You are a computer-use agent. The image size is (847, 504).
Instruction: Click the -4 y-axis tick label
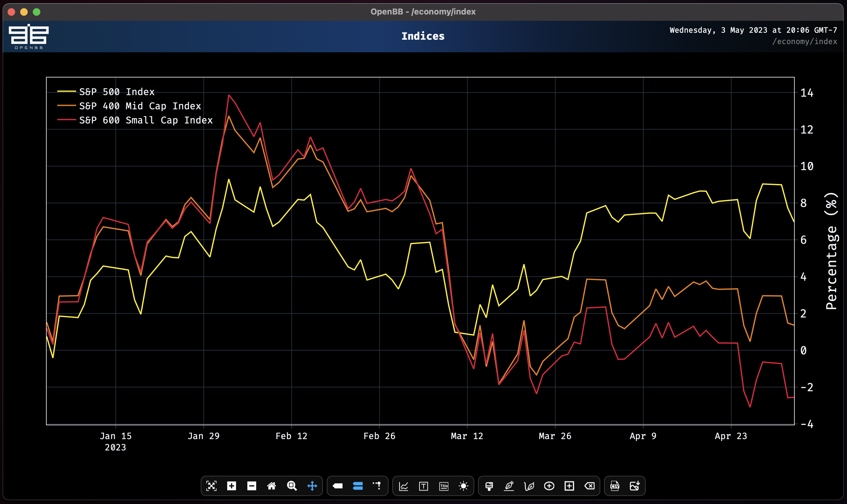(807, 424)
